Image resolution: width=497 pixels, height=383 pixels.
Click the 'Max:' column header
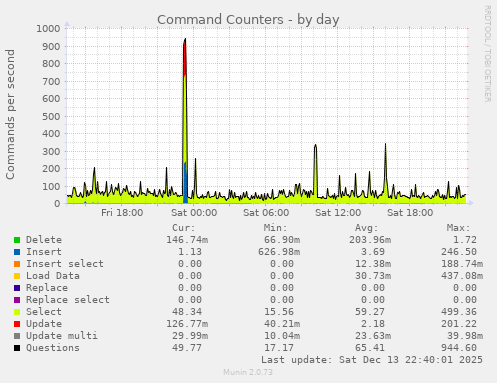[459, 228]
